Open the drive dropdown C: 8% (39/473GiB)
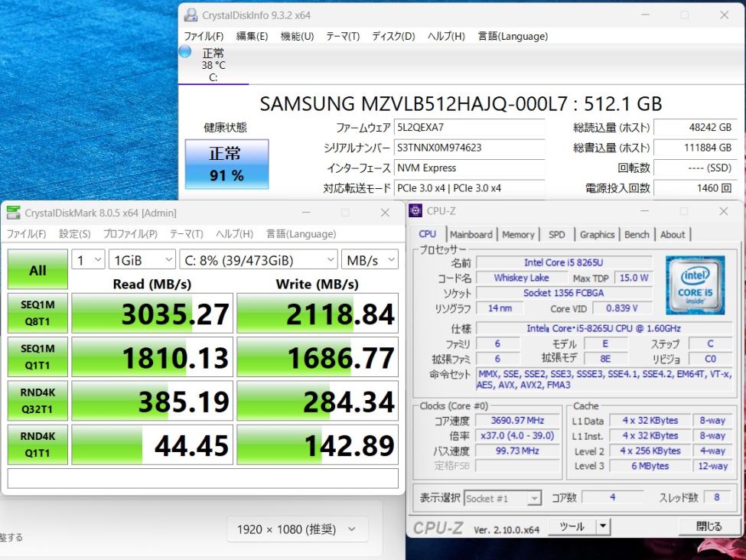 (x=259, y=260)
